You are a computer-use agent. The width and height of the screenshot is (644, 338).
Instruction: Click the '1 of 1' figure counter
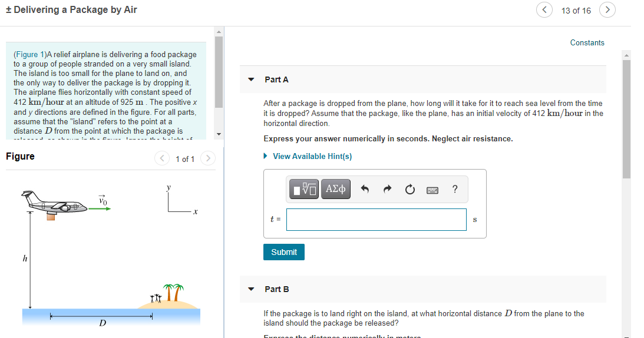pos(185,159)
